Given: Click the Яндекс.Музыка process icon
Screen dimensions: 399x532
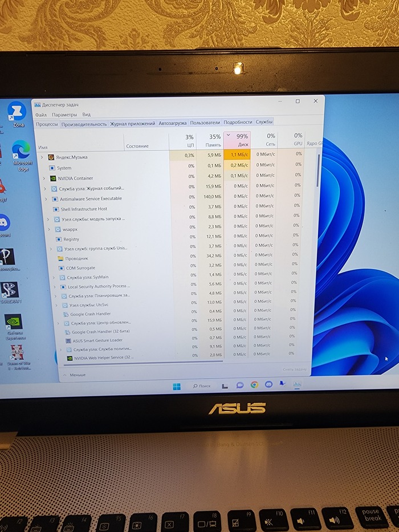Looking at the screenshot, I should [x=51, y=157].
